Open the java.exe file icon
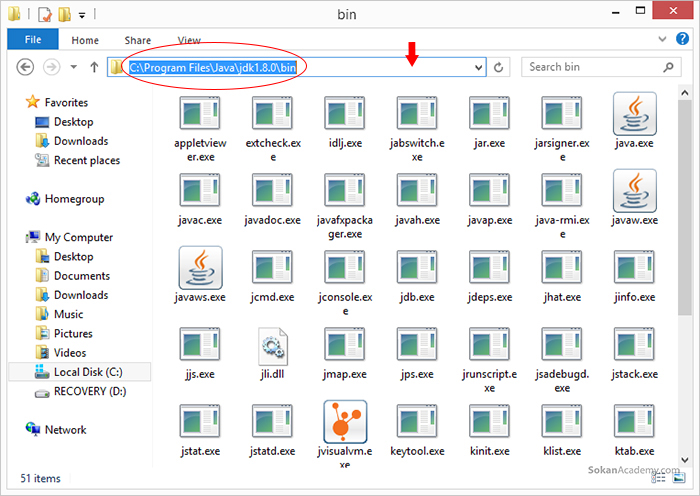This screenshot has height=496, width=700. [634, 114]
